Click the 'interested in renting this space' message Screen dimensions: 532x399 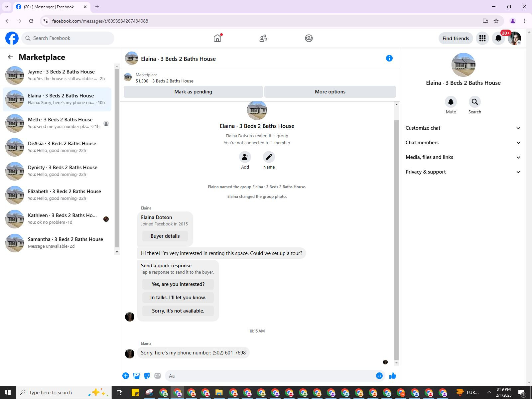(221, 253)
